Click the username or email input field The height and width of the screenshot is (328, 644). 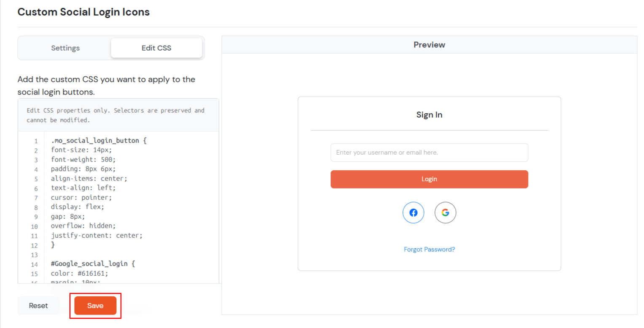point(429,152)
